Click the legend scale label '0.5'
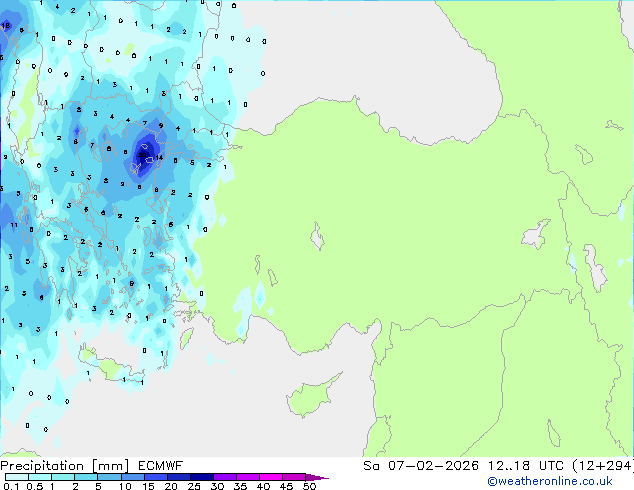The image size is (634, 490). pos(34,486)
